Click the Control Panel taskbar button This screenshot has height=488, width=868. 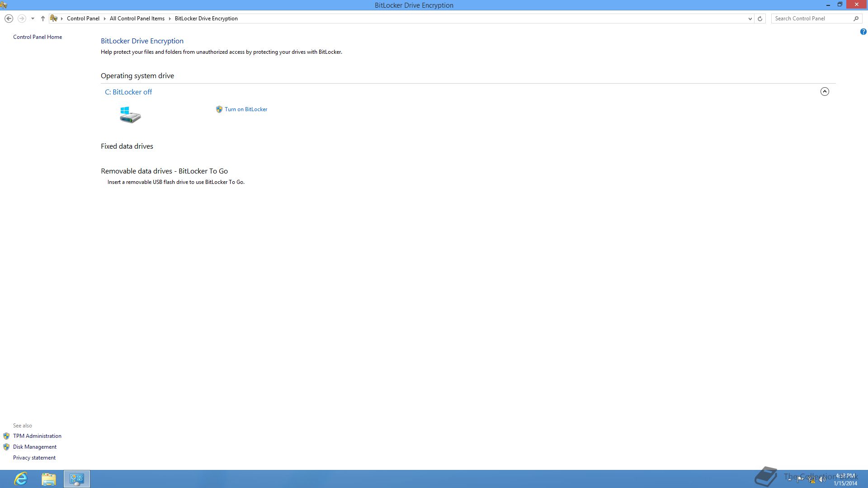tap(77, 479)
